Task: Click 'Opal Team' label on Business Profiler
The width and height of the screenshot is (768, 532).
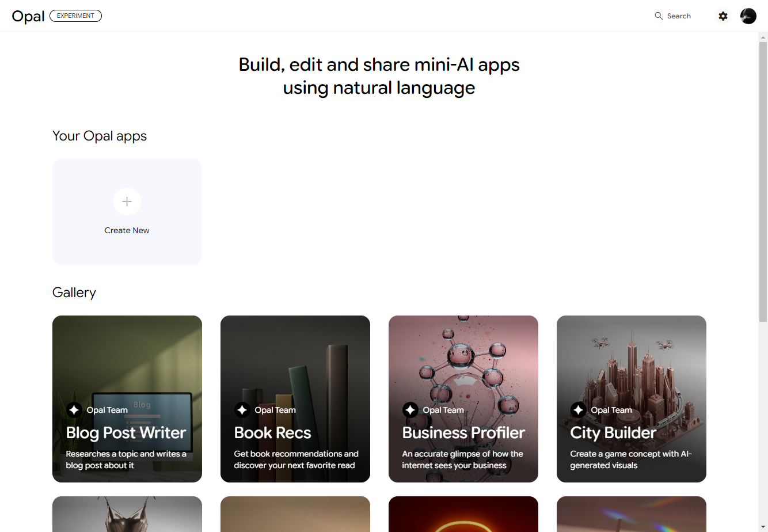Action: [443, 410]
